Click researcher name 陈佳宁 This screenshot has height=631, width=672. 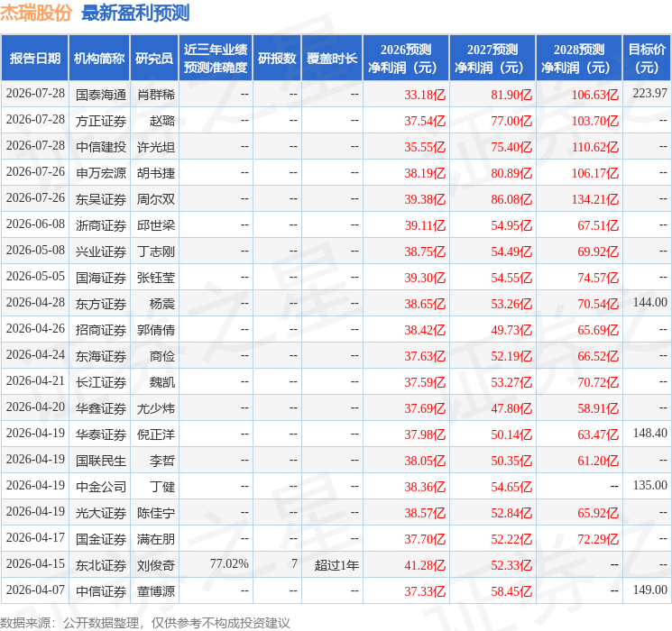pos(156,513)
